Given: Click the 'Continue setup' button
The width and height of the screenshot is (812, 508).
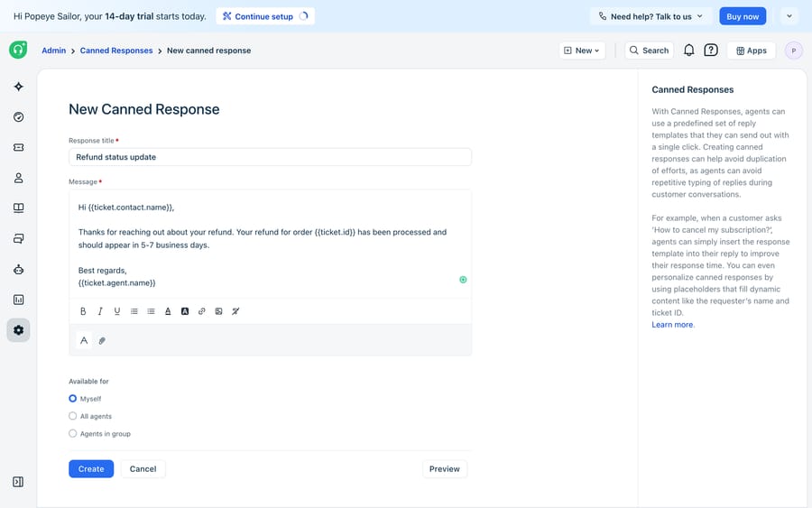Looking at the screenshot, I should pos(265,16).
